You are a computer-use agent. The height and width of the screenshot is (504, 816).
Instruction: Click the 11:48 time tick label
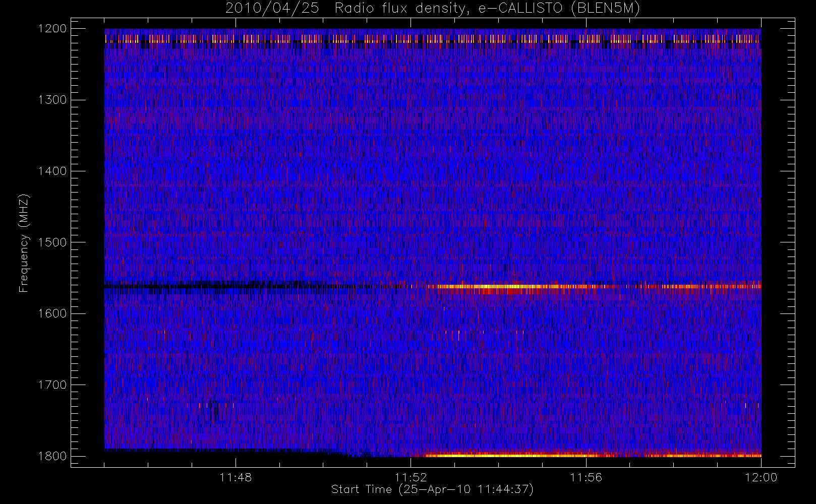pyautogui.click(x=236, y=477)
